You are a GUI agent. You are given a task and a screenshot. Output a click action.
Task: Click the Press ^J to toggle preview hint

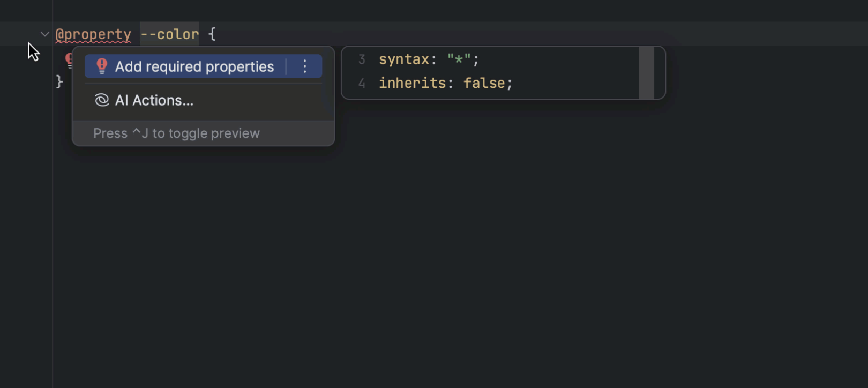(176, 133)
